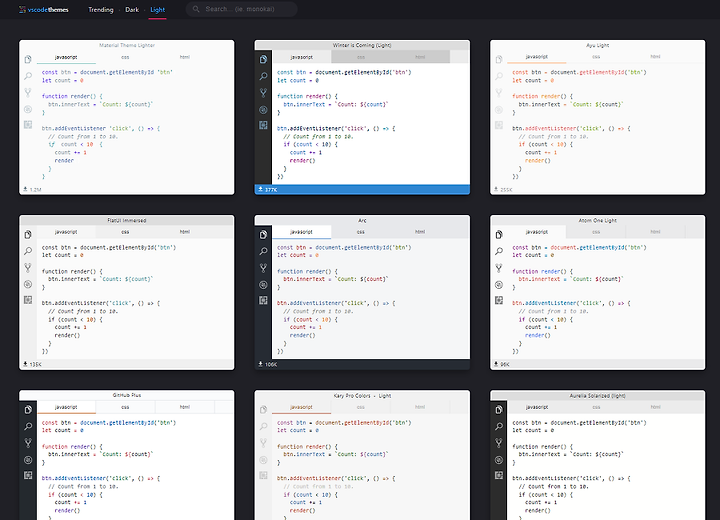Viewport: 720px width, 520px height.
Task: Click debug icon in Material Theme Lighter
Action: [x=28, y=109]
